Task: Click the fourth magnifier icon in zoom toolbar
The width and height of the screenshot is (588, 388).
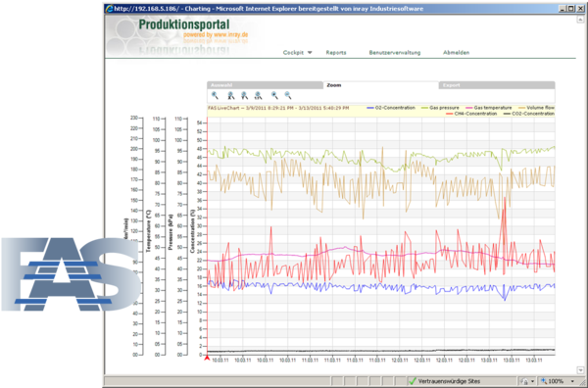Action: coord(258,96)
